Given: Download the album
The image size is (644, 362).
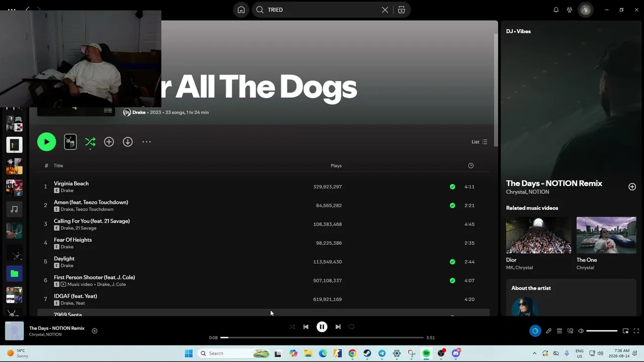Looking at the screenshot, I should (x=128, y=142).
